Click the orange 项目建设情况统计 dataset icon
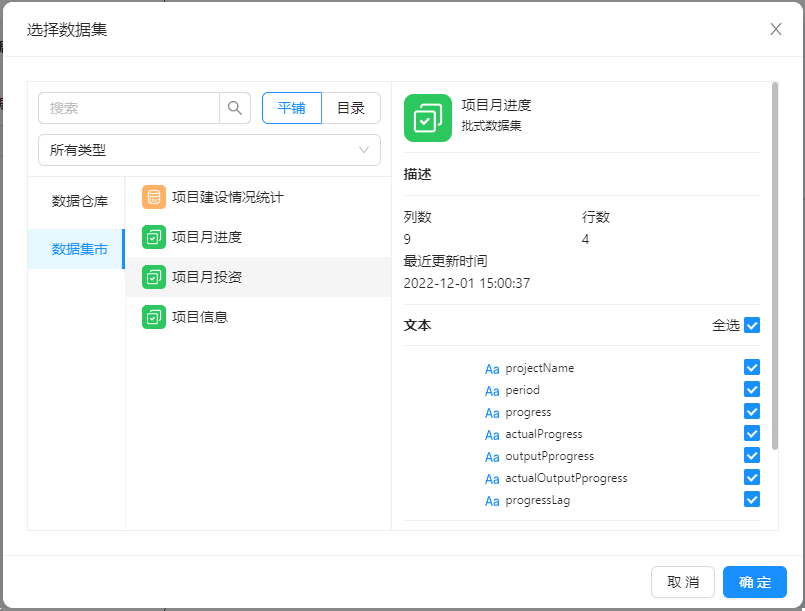805x611 pixels. click(153, 197)
